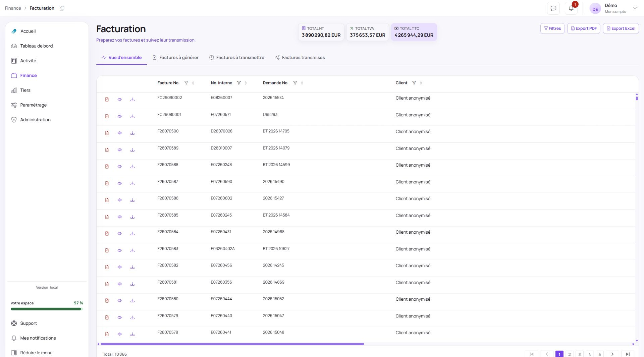Switch to Factures à transmettre tab
The image size is (644, 357).
pyautogui.click(x=237, y=58)
